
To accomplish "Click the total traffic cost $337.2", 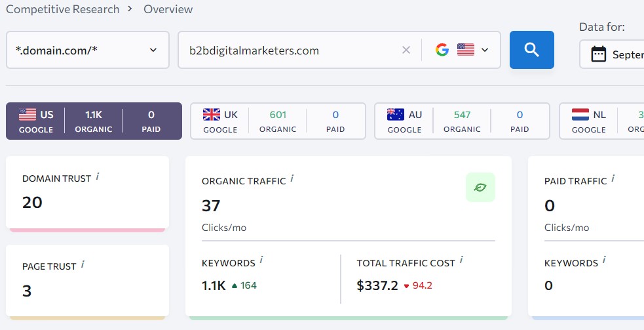I will point(377,285).
